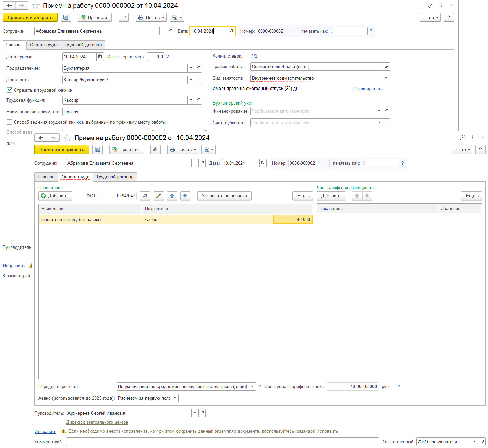488x448 pixels.
Task: Go back arrow in front window
Action: (41, 138)
